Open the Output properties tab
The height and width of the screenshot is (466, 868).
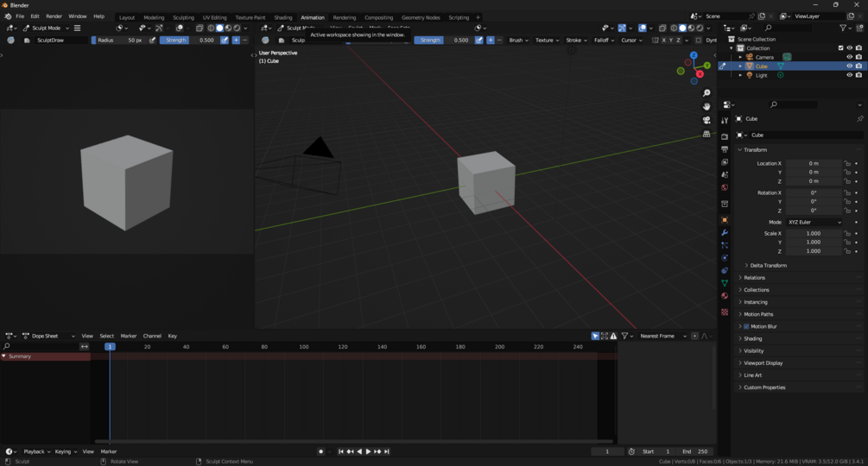pyautogui.click(x=725, y=149)
